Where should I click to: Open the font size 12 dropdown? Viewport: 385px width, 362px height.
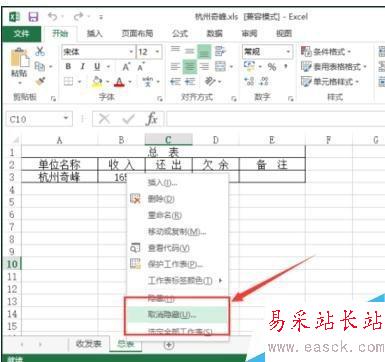[157, 52]
